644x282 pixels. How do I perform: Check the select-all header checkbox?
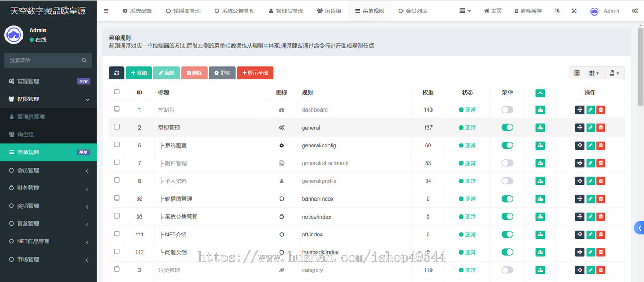tap(117, 92)
